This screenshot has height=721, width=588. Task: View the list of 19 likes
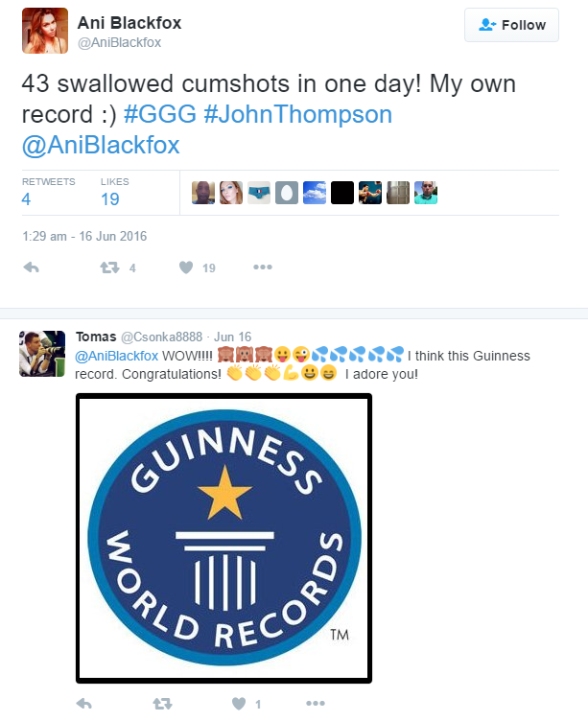(x=114, y=193)
